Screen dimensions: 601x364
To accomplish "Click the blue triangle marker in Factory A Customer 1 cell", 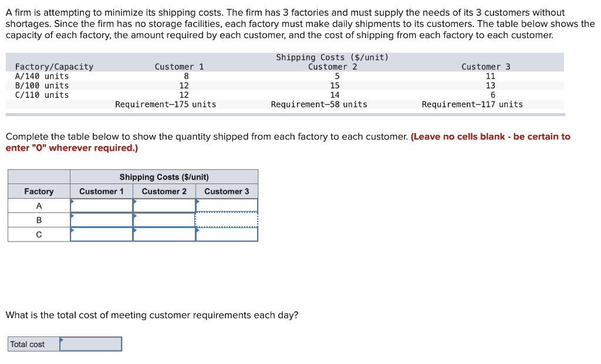I will (73, 201).
